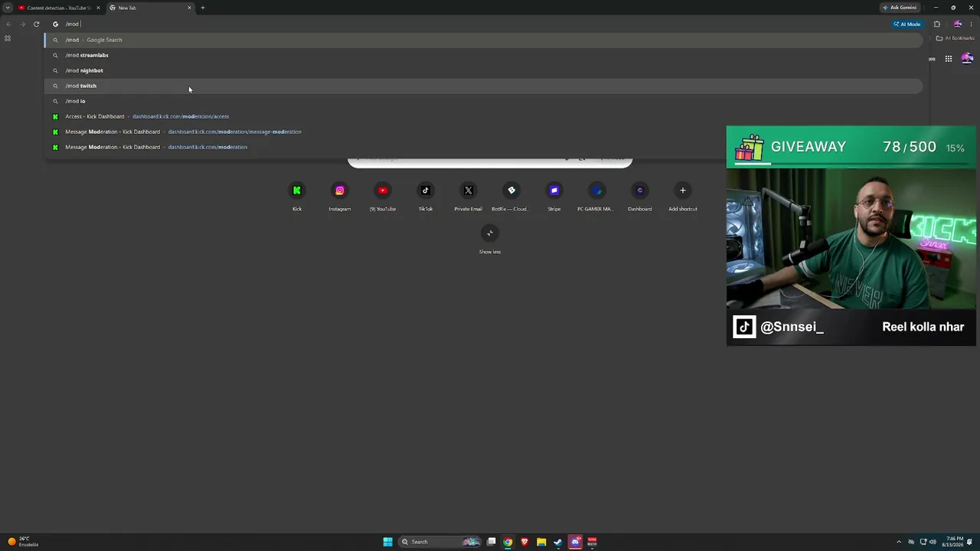This screenshot has height=551, width=980.
Task: Activate AI Mode in the address bar
Action: click(x=906, y=24)
